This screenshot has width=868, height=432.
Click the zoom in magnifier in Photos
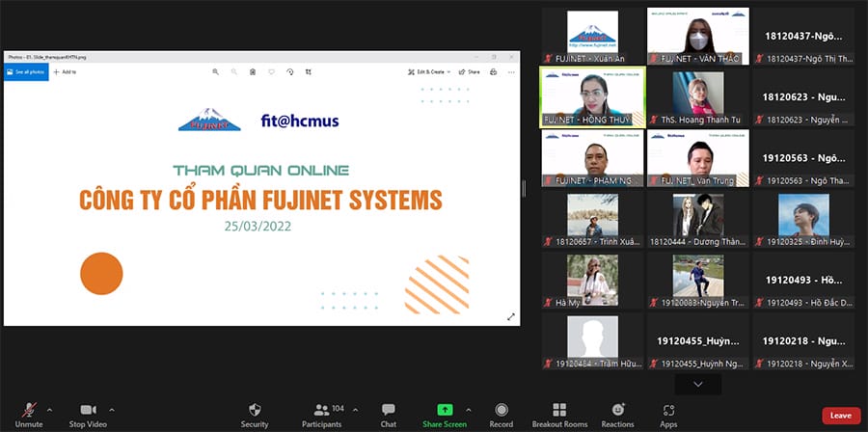click(x=216, y=72)
